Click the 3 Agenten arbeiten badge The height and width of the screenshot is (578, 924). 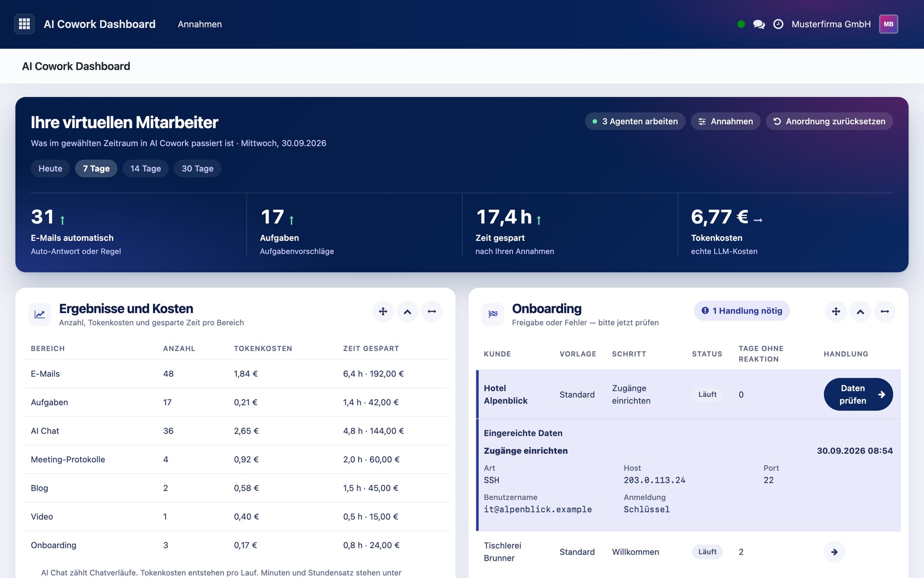(635, 121)
